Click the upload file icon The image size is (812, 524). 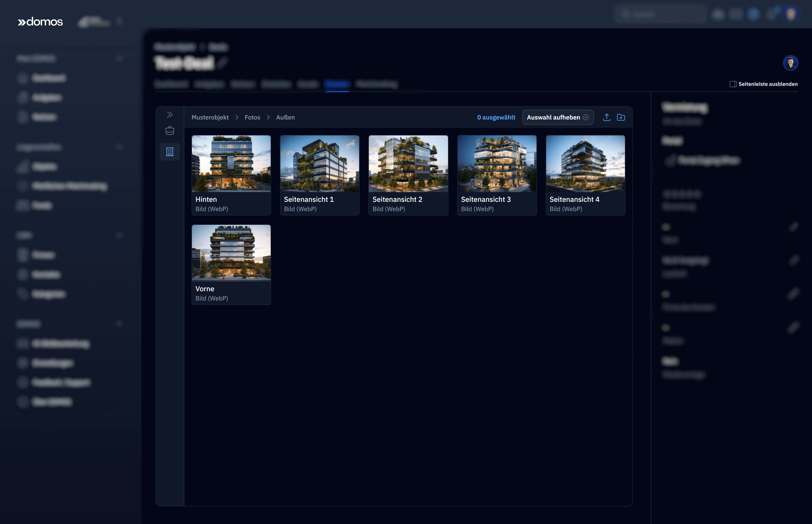pos(607,117)
